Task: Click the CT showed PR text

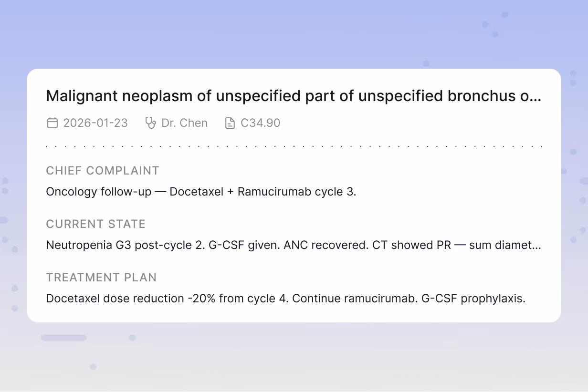Action: [413, 245]
